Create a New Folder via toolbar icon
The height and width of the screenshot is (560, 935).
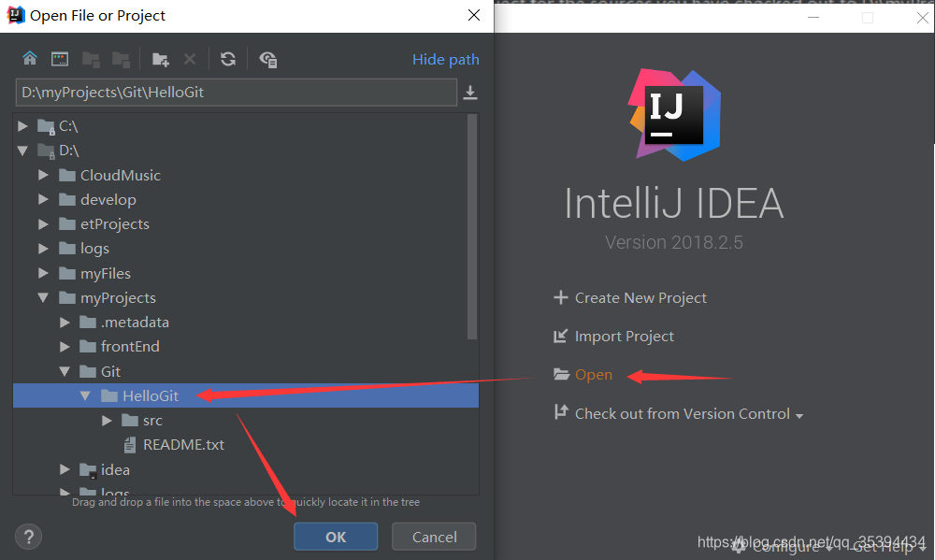(161, 59)
